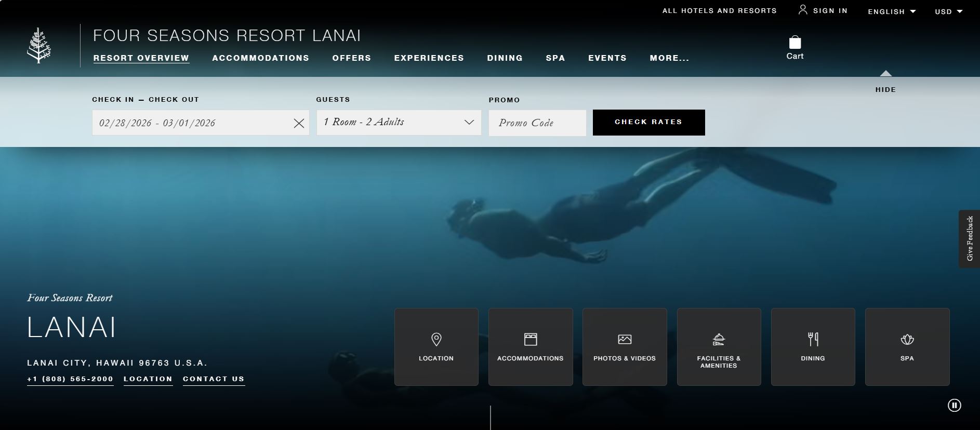
Task: Open the Accommodations icon tile
Action: coord(530,346)
